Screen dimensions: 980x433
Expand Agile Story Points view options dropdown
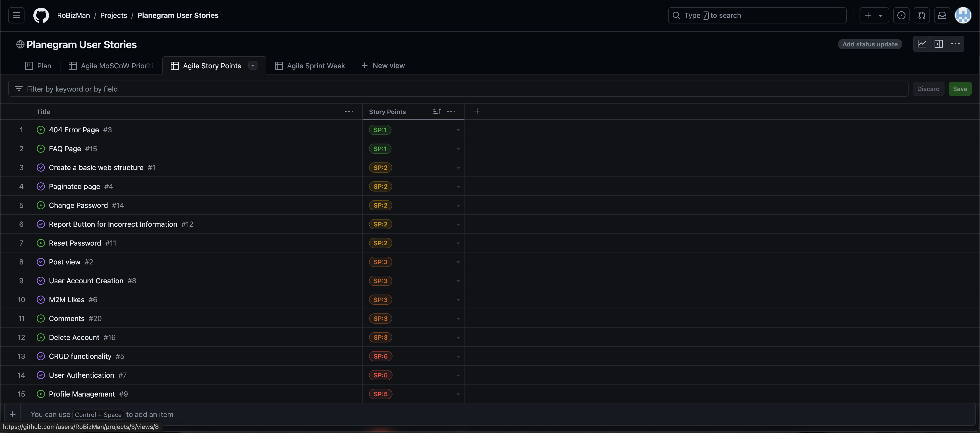[x=253, y=65]
